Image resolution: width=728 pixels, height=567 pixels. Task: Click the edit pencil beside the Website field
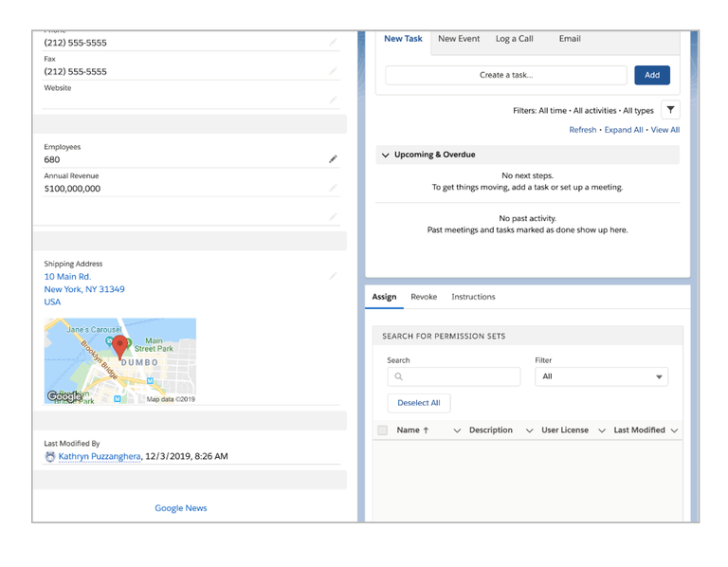333,100
